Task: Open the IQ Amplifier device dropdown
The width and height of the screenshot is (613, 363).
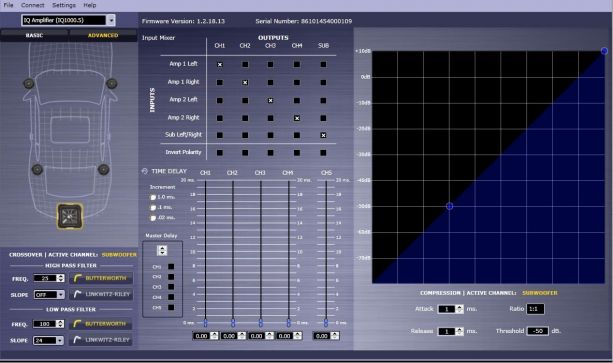Action: pos(111,20)
